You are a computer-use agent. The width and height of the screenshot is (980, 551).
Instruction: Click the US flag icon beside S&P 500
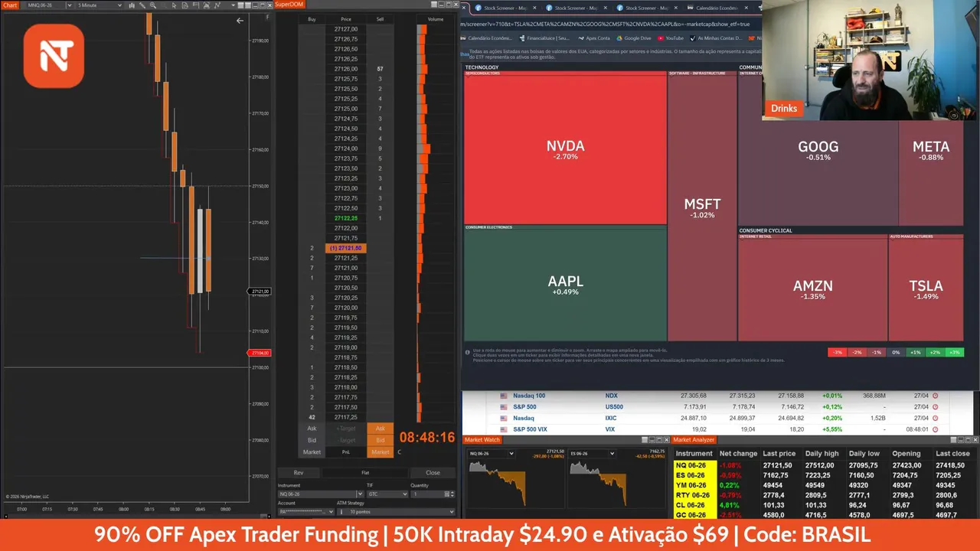point(504,407)
